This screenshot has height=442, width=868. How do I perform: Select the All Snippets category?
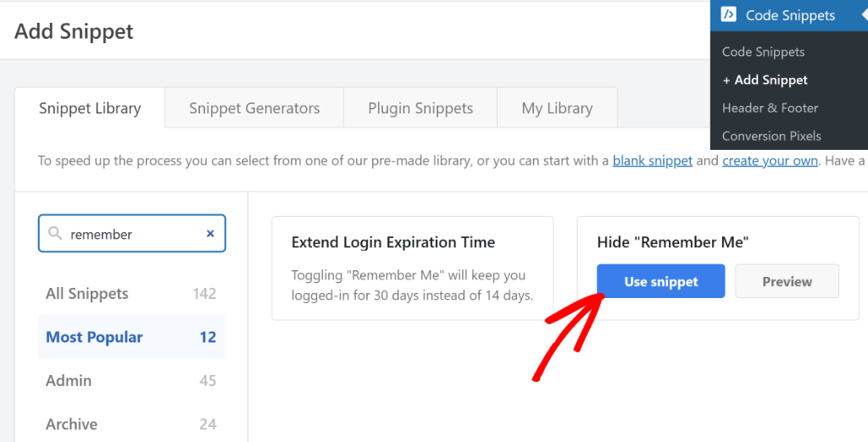point(87,294)
